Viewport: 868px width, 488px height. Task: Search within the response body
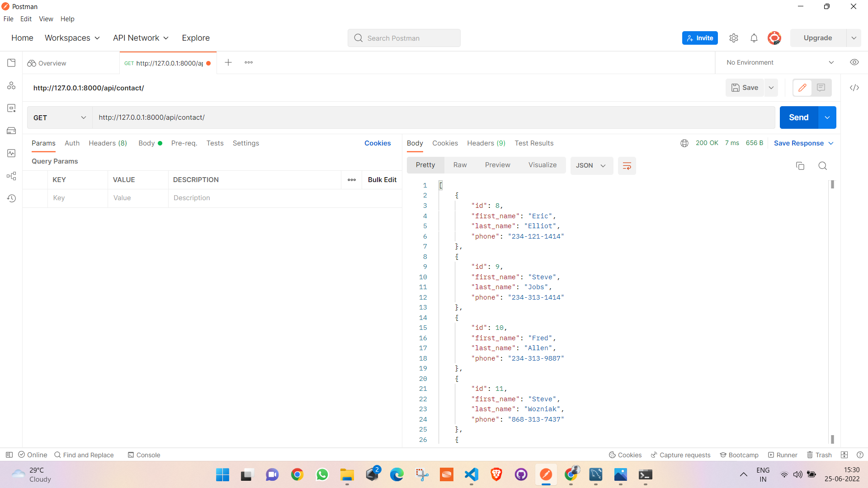[822, 165]
